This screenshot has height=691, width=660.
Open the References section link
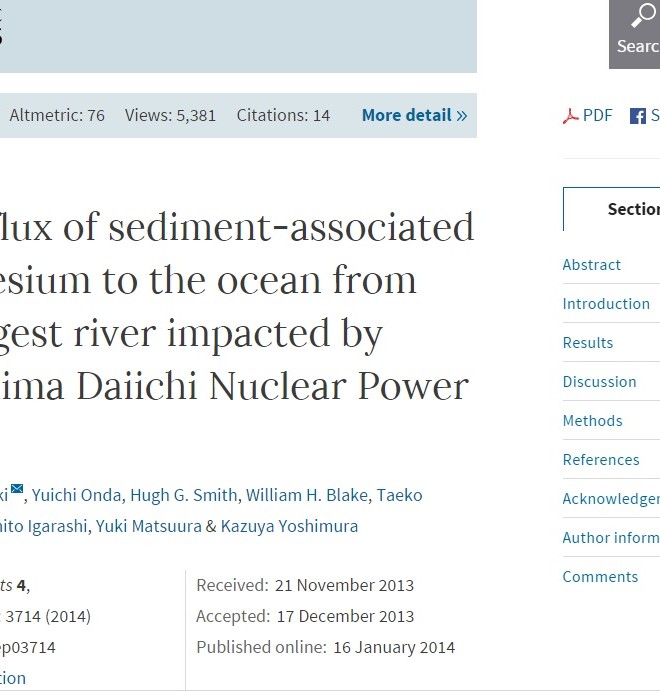(601, 460)
